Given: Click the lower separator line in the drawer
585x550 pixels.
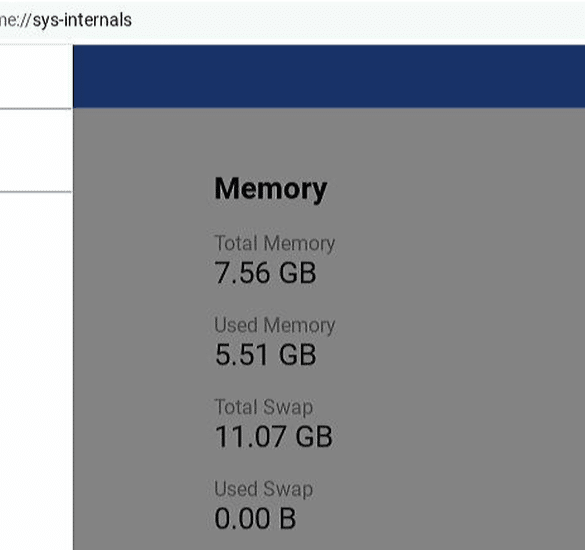Looking at the screenshot, I should tap(36, 192).
